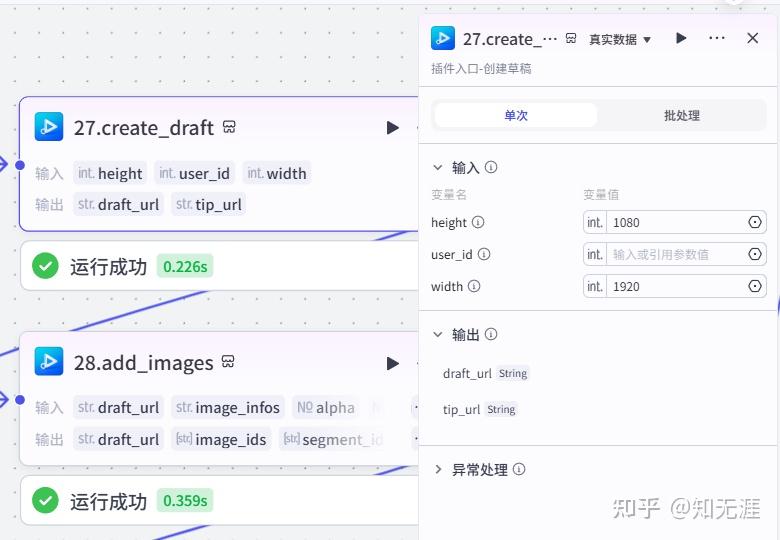
Task: Run the 28.add_images node with play icon
Action: pyautogui.click(x=392, y=363)
